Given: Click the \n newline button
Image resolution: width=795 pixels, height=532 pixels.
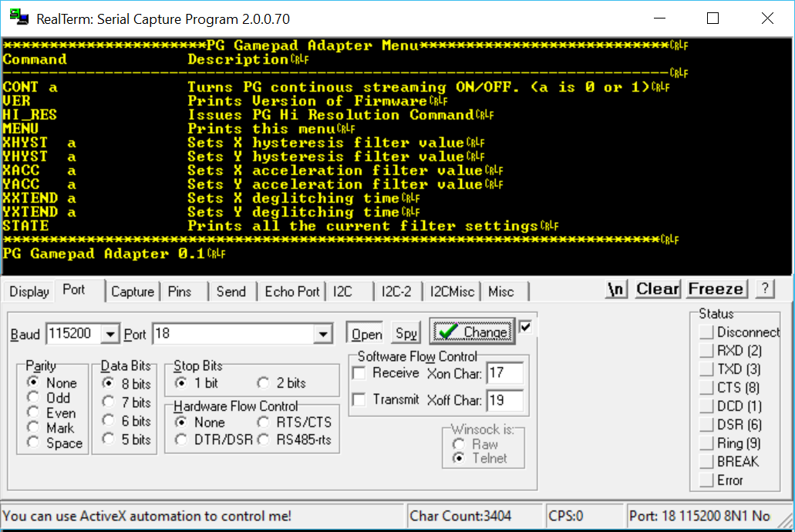Looking at the screenshot, I should coord(616,289).
